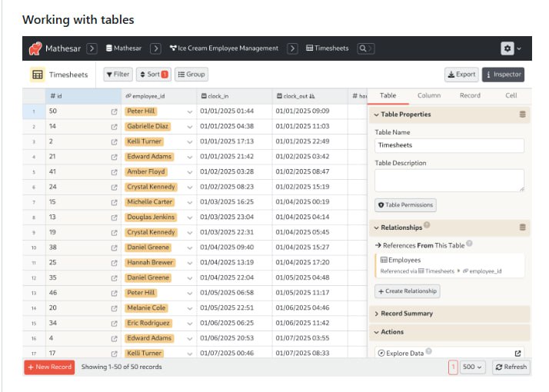Click the Mathesar logo icon

click(x=35, y=48)
